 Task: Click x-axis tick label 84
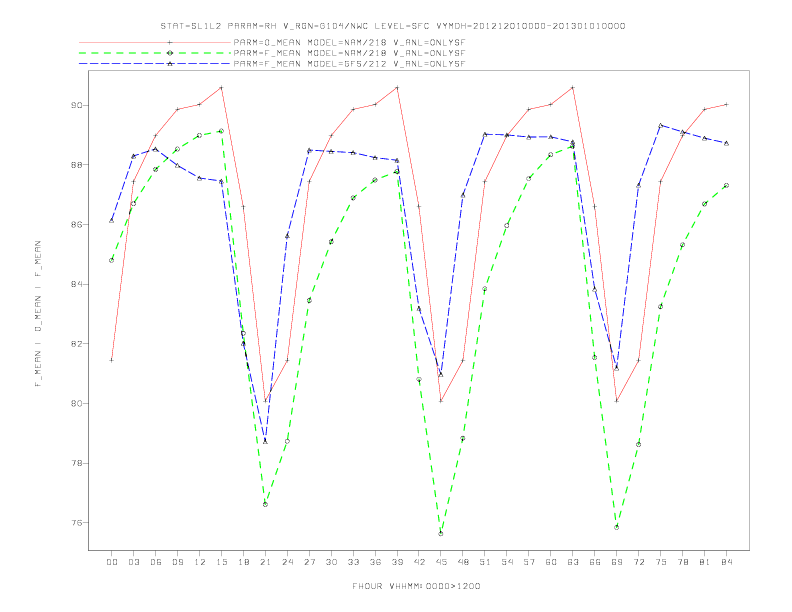(x=726, y=562)
